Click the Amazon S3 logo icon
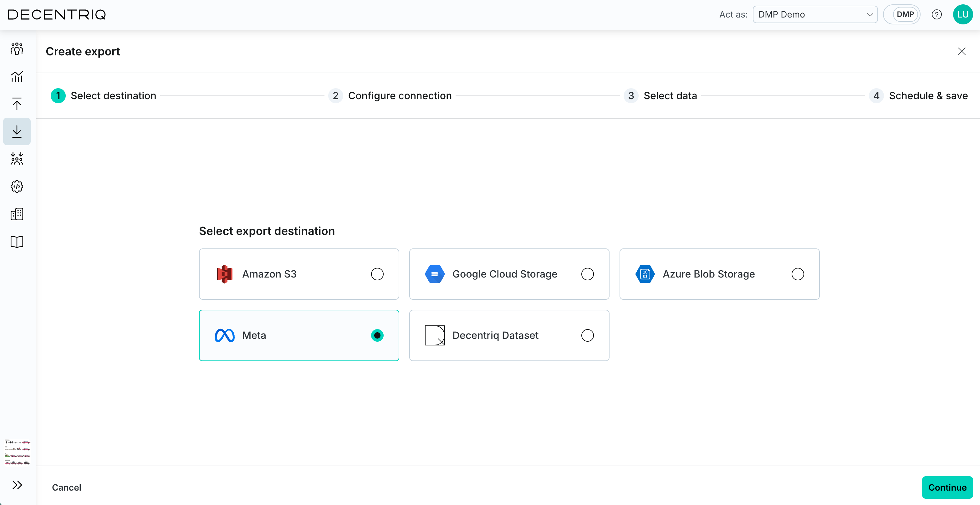The image size is (980, 505). click(x=224, y=274)
